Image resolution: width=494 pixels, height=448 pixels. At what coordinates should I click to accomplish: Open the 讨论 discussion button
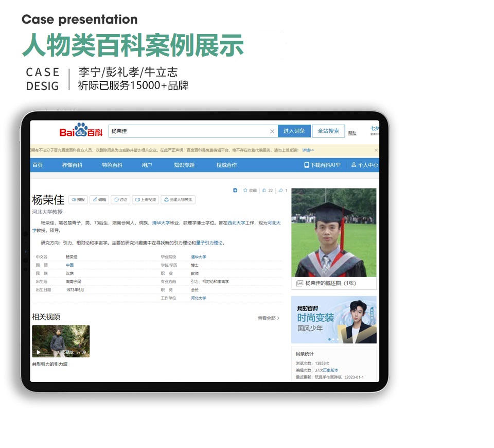[120, 200]
